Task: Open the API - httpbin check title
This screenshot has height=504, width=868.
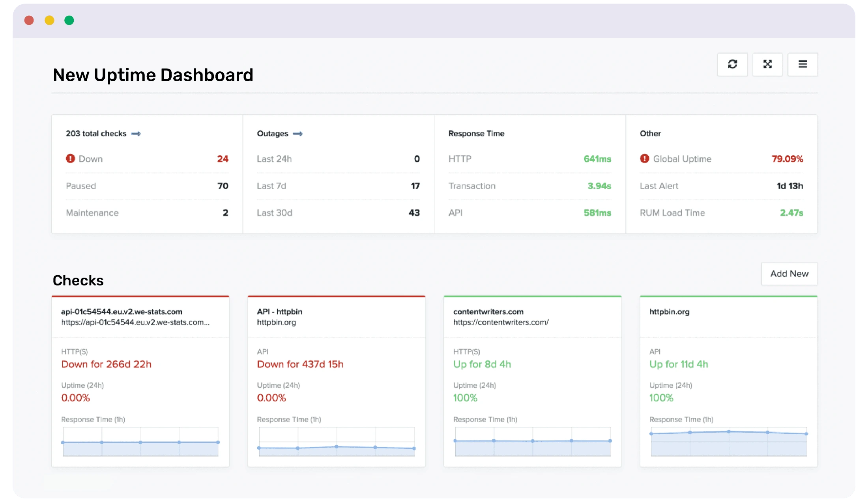Action: [280, 312]
